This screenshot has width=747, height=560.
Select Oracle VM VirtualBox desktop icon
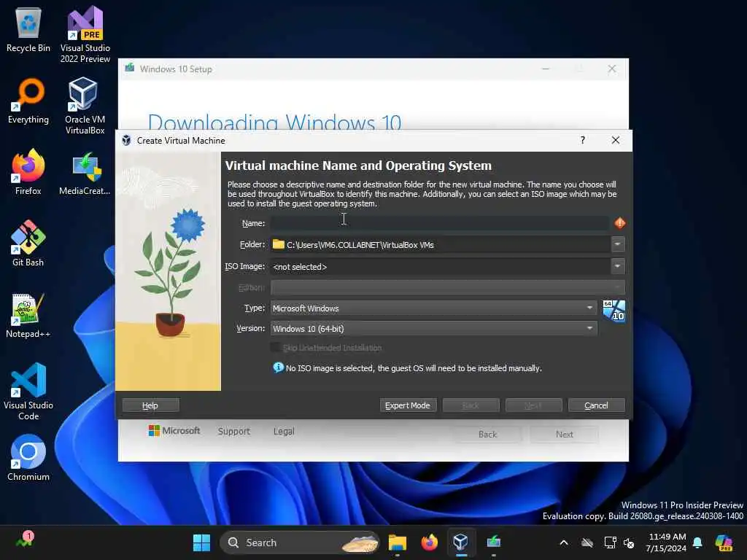[x=85, y=106]
